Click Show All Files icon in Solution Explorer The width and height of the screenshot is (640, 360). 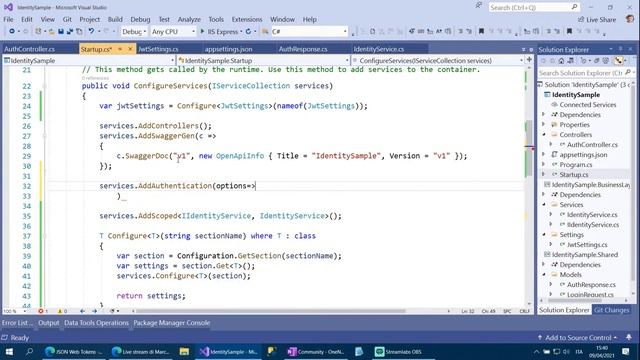tap(606, 61)
